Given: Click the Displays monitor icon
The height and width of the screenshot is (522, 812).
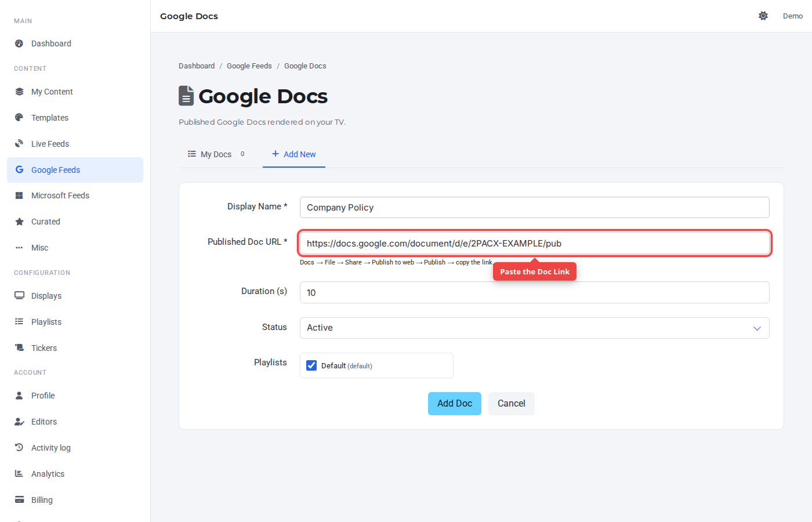Looking at the screenshot, I should pyautogui.click(x=19, y=296).
